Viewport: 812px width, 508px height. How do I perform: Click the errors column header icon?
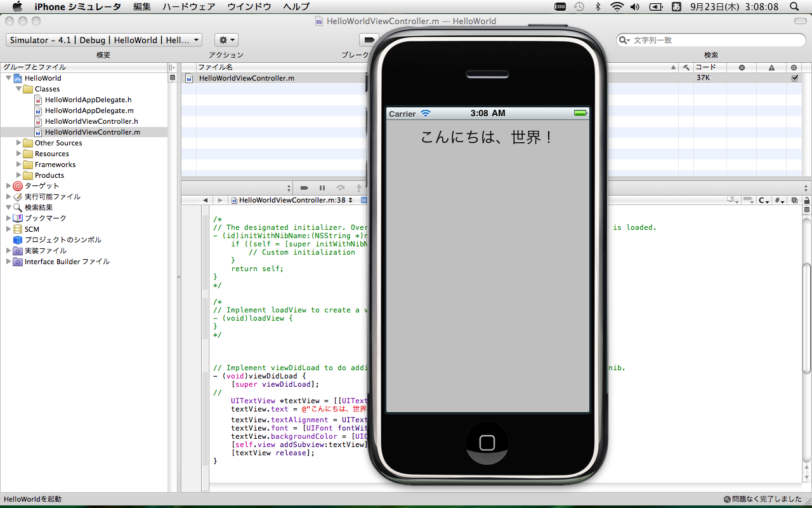pos(742,67)
